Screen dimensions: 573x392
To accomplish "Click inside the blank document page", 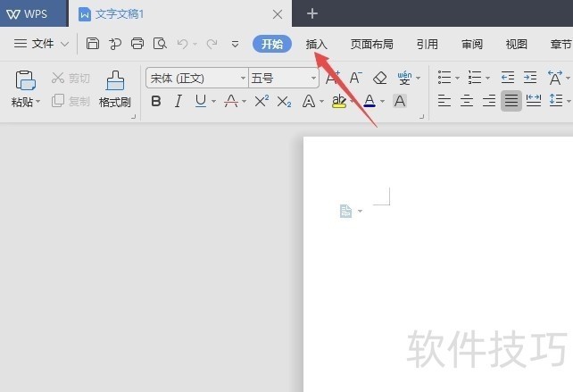I will 438,264.
